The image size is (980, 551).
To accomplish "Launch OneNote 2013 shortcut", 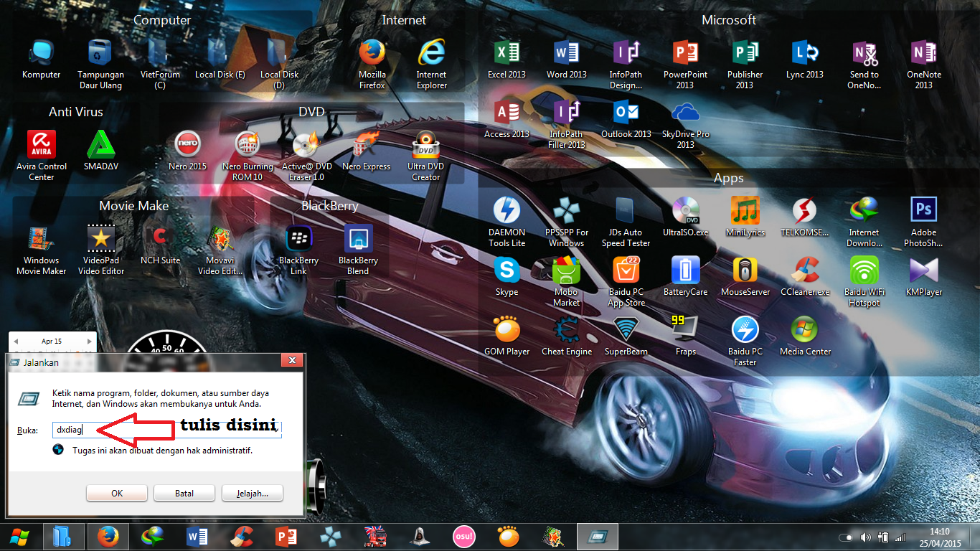I will pyautogui.click(x=924, y=65).
